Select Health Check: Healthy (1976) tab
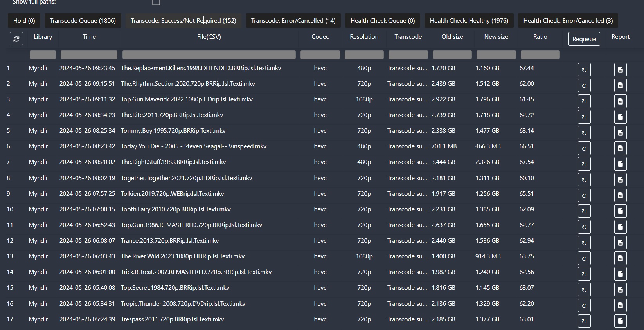The image size is (644, 330). (x=469, y=21)
